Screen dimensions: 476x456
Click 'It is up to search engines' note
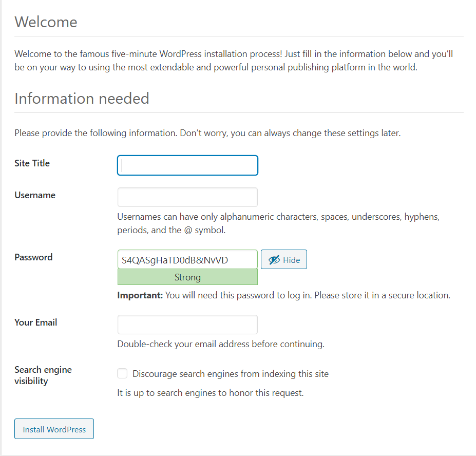(211, 393)
